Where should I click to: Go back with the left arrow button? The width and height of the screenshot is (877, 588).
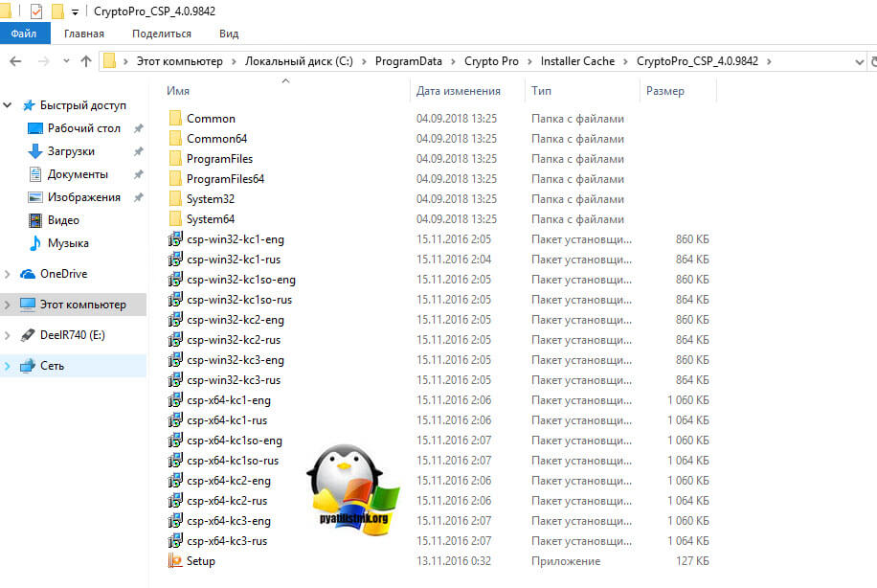15,61
